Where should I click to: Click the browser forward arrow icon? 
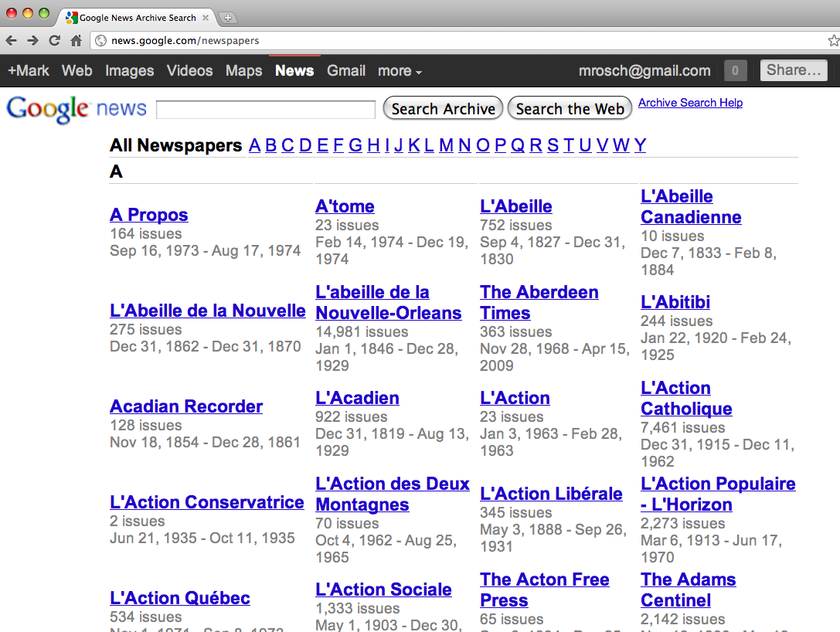(x=32, y=40)
